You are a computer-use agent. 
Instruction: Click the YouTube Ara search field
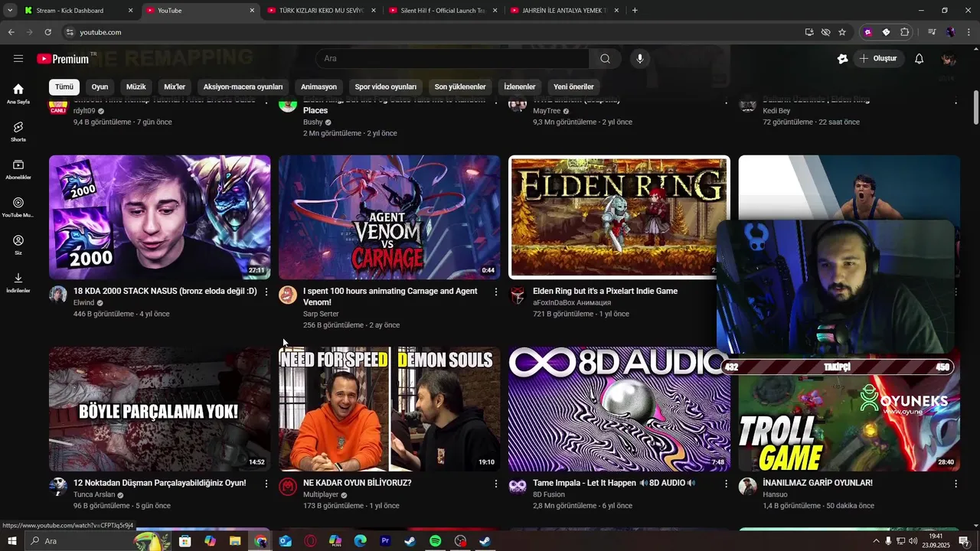452,59
